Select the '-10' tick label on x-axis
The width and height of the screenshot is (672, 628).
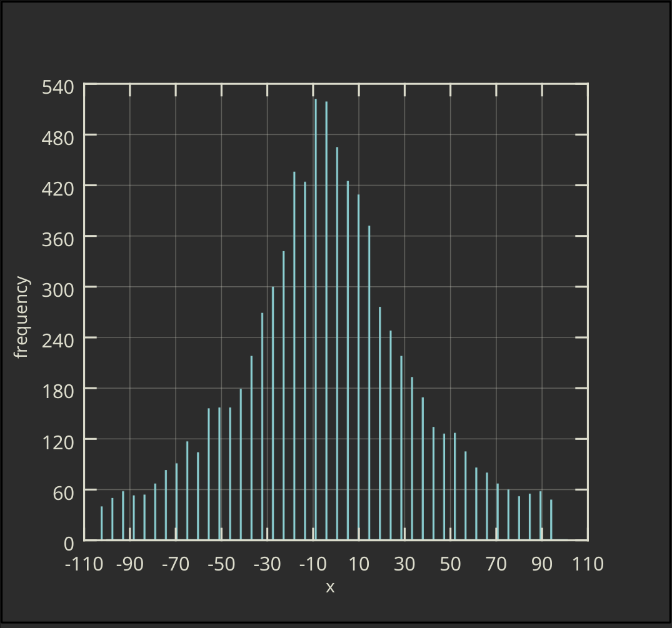coord(313,564)
